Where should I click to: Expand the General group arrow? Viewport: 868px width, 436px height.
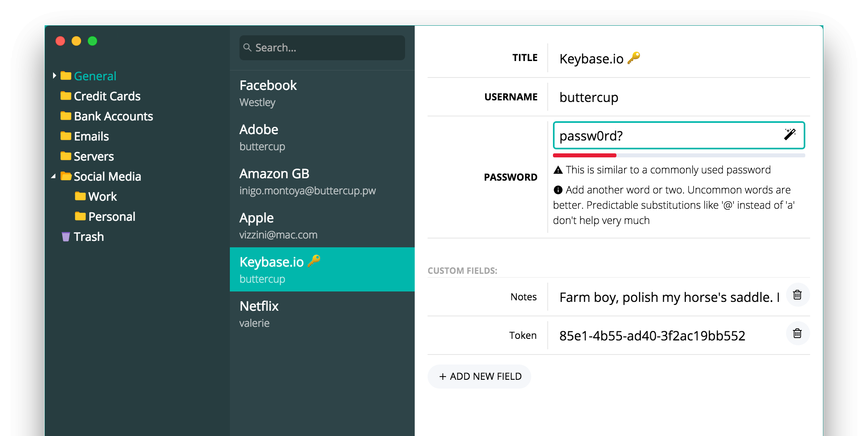click(54, 75)
